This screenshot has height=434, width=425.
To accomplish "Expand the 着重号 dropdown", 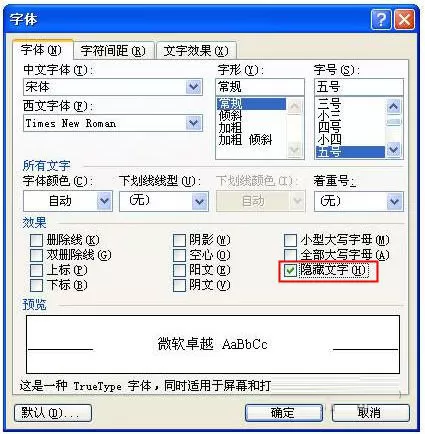I will coord(394,201).
